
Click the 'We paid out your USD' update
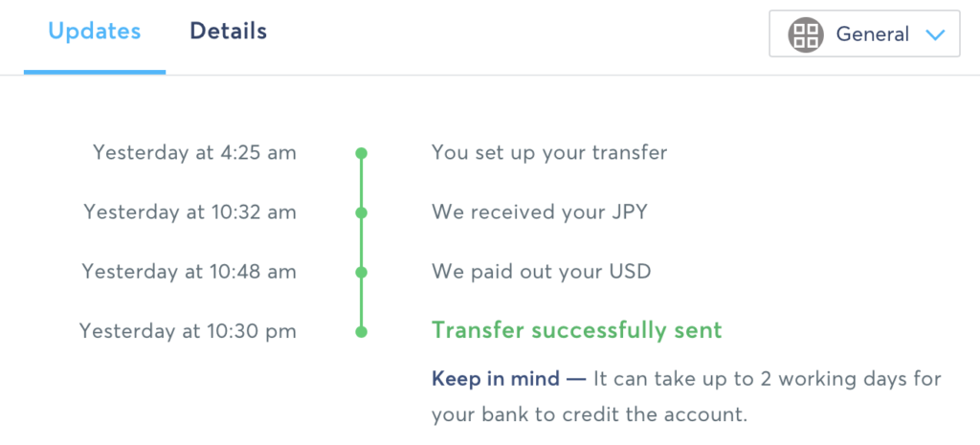[x=541, y=271]
